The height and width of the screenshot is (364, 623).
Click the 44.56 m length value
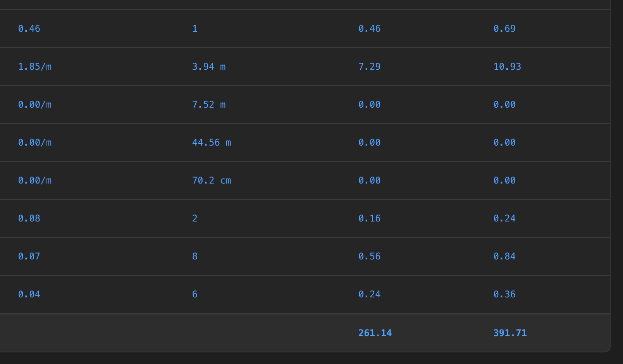pos(212,143)
